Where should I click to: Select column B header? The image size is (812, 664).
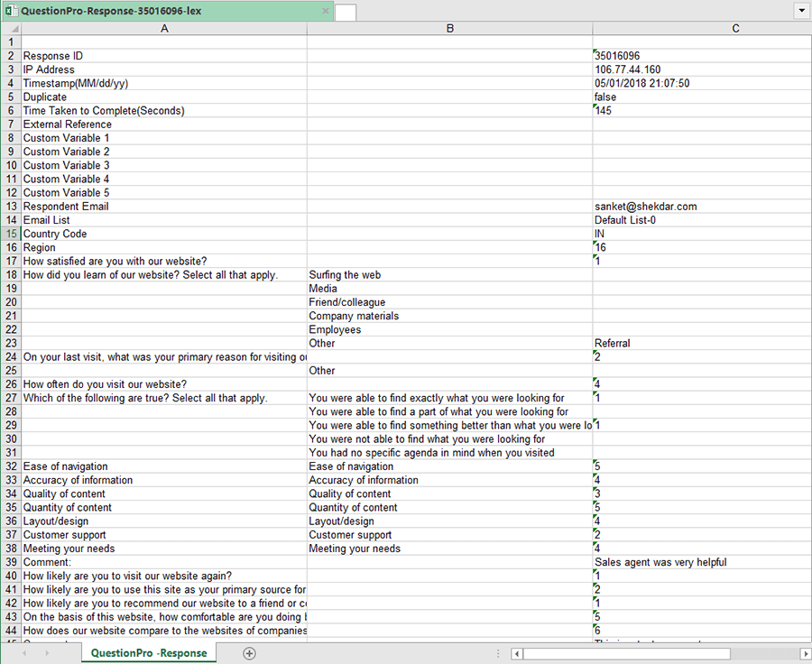click(449, 29)
